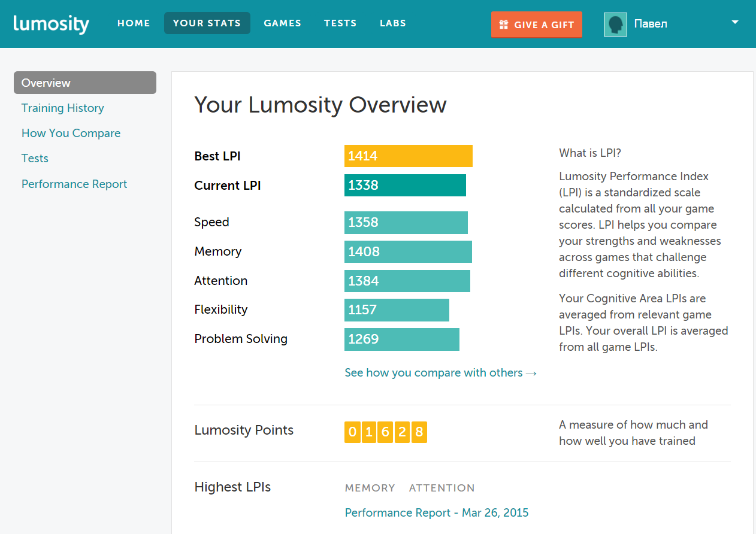Click the Flexibility 1157 bar
Screen dimensions: 756x534
pos(397,310)
